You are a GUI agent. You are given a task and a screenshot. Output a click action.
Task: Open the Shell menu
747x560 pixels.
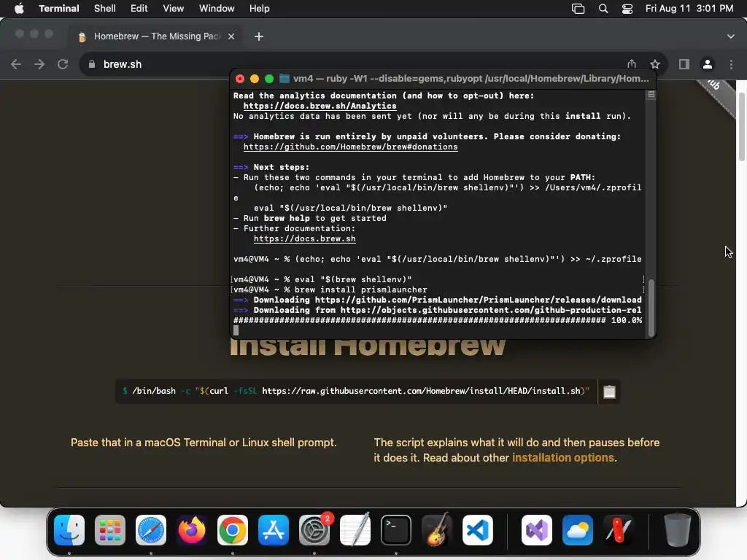pyautogui.click(x=105, y=9)
